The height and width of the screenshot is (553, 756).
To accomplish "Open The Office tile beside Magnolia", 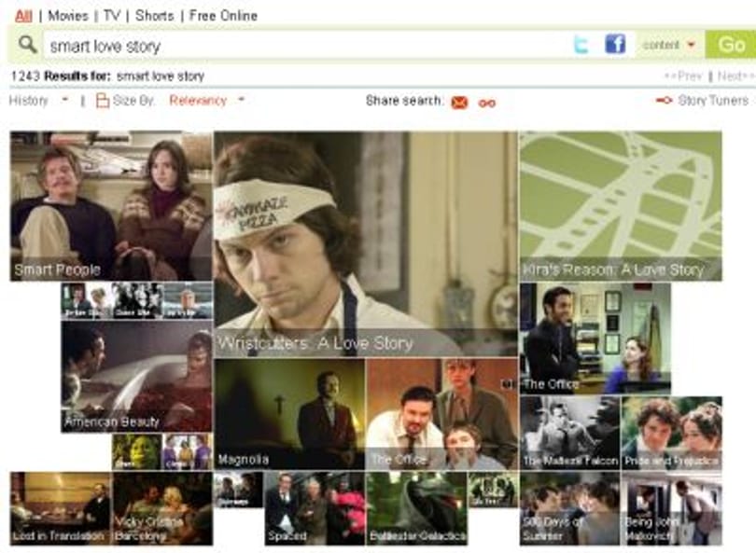I will click(442, 414).
